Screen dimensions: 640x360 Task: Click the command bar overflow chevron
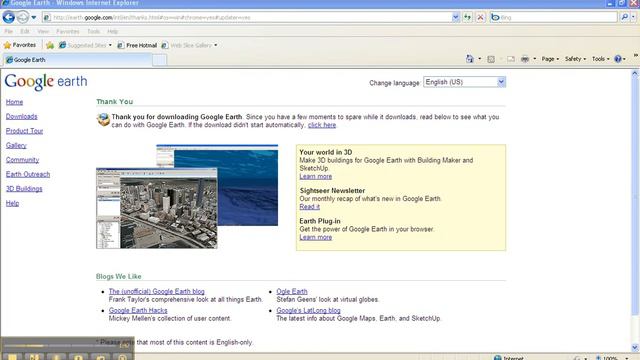click(636, 55)
